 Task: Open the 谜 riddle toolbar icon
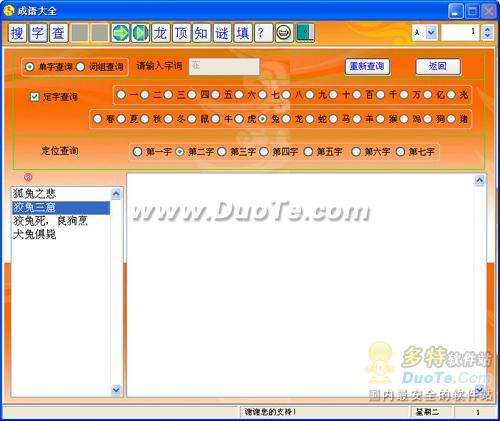click(x=222, y=33)
